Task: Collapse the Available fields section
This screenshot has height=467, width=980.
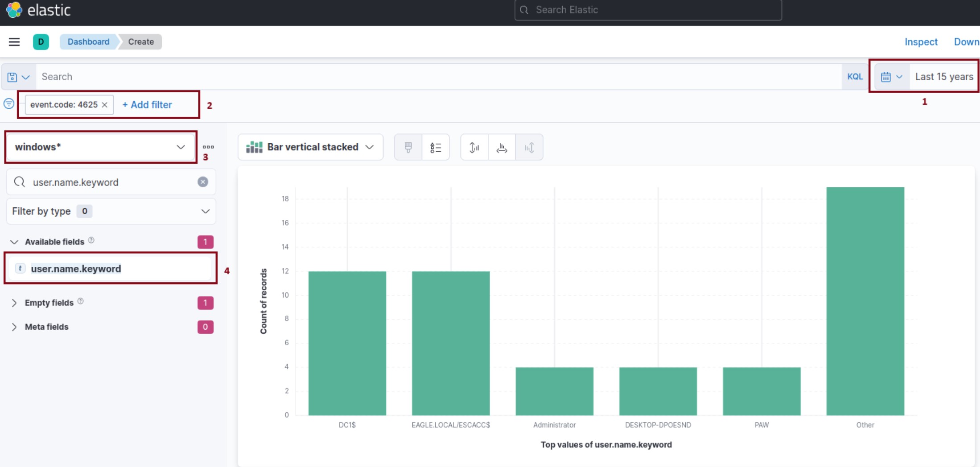Action: 14,242
